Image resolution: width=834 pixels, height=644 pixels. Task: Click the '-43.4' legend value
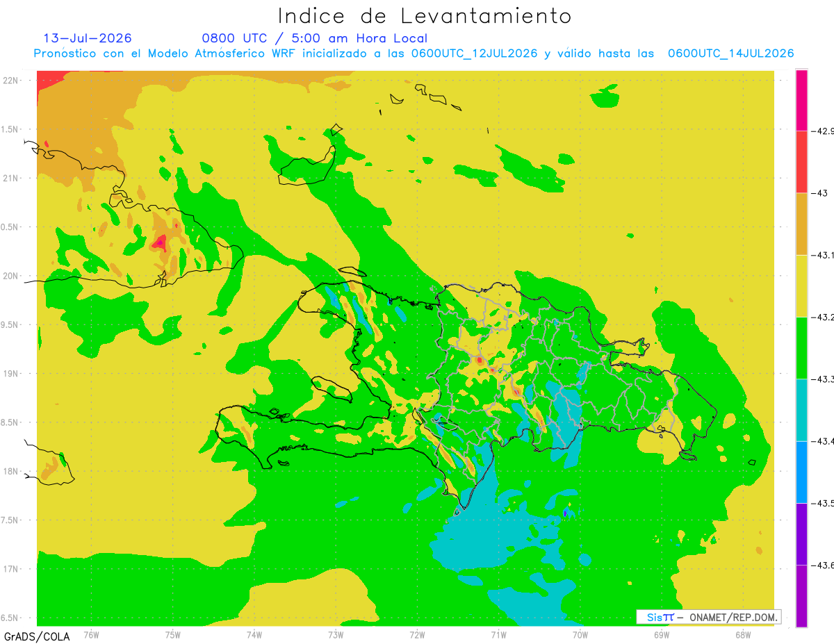824,441
